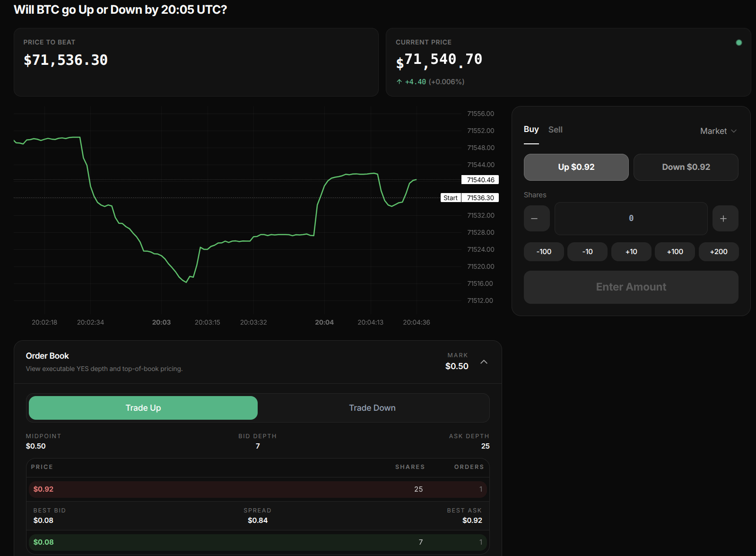Click the Bid Depth value 7

(x=258, y=446)
